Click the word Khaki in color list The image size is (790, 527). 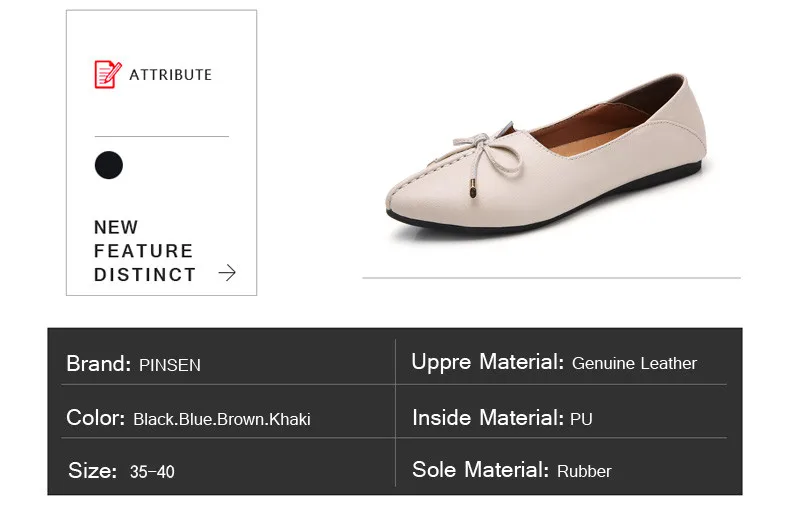pyautogui.click(x=290, y=419)
